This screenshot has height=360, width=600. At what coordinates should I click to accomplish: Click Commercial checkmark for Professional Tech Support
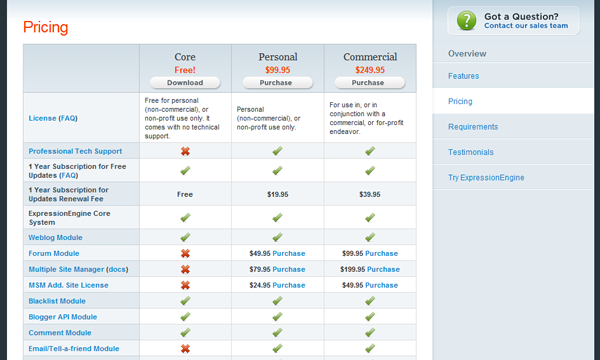click(x=370, y=151)
